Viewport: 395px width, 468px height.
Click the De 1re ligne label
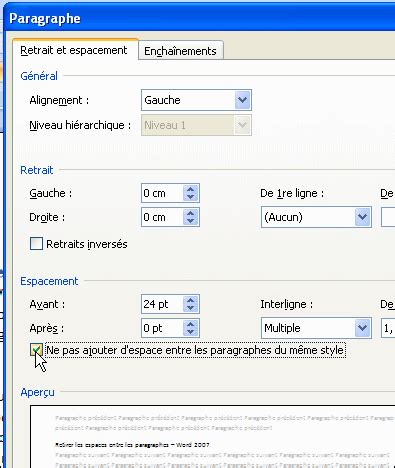[292, 193]
